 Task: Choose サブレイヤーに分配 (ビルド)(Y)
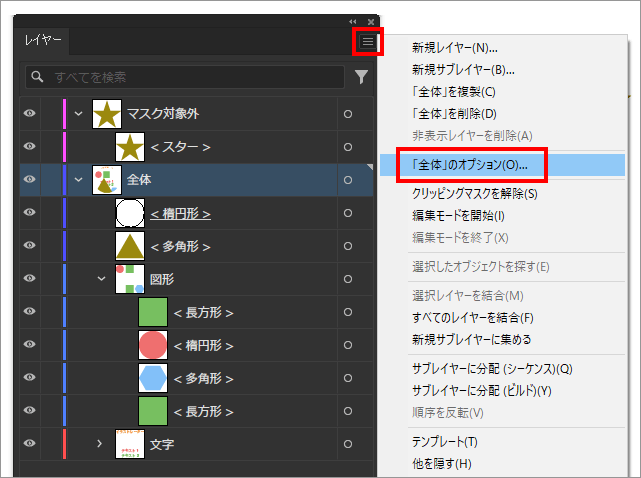pos(482,391)
